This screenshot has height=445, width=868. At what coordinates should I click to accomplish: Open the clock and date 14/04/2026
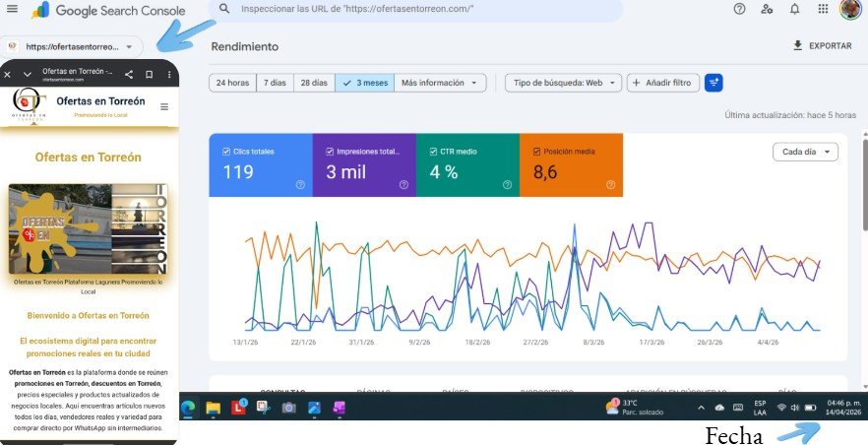coord(843,408)
